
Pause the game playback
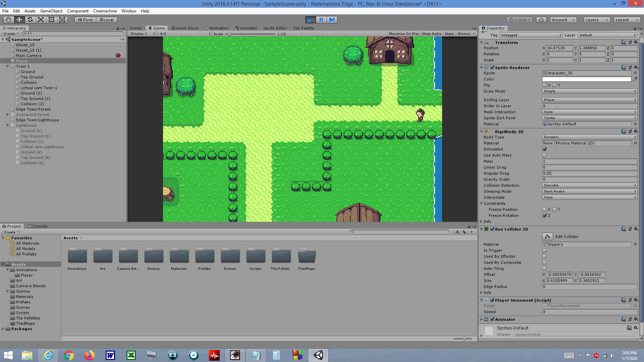(321, 20)
